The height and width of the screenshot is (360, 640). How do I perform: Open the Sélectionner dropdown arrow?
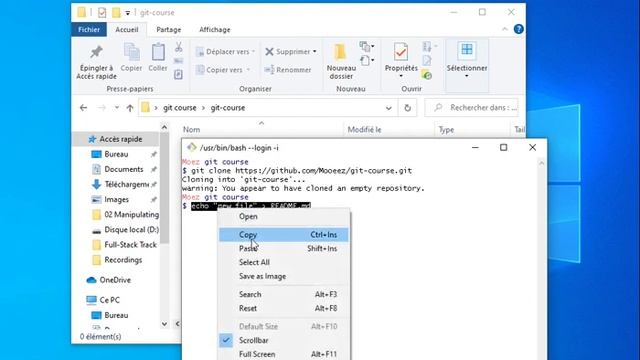(x=467, y=76)
